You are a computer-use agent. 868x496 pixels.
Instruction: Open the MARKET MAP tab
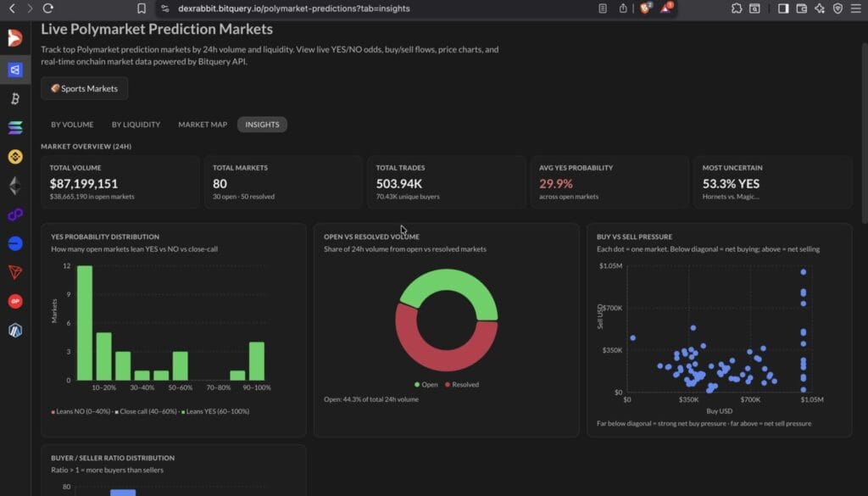click(203, 124)
